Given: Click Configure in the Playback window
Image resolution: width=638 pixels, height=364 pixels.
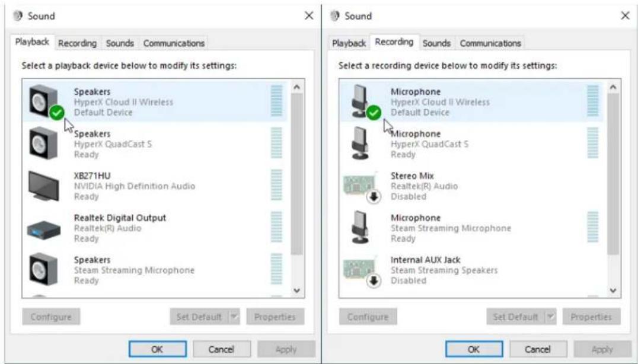Looking at the screenshot, I should point(51,317).
